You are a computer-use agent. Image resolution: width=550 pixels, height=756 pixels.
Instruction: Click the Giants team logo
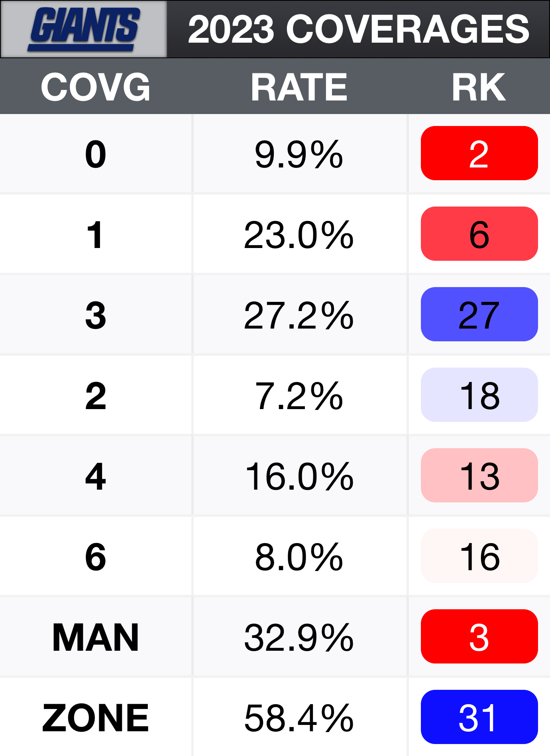[x=84, y=29]
